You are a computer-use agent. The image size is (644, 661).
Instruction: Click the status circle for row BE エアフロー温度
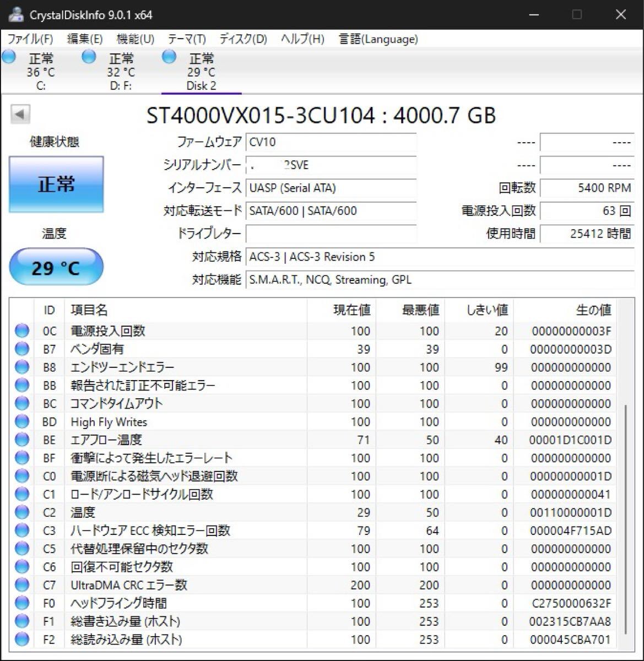[22, 440]
